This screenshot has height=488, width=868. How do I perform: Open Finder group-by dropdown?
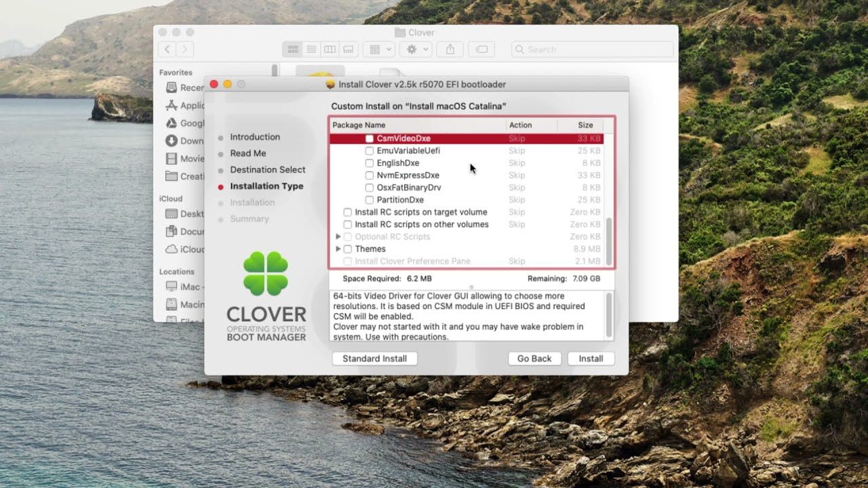point(379,49)
